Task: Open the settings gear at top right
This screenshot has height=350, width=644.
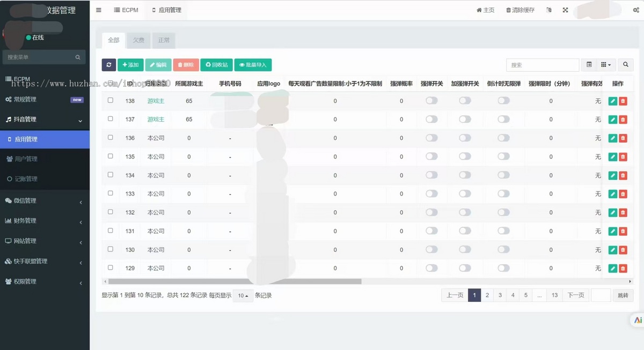Action: (636, 10)
